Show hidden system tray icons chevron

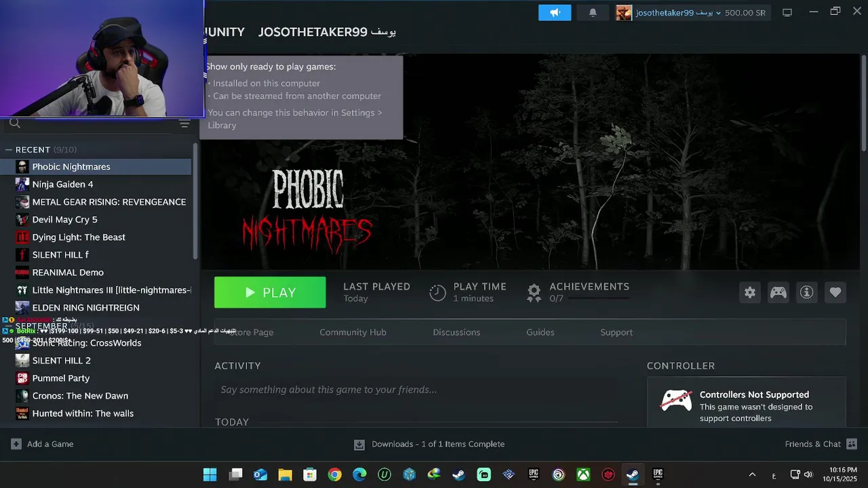[x=752, y=474]
